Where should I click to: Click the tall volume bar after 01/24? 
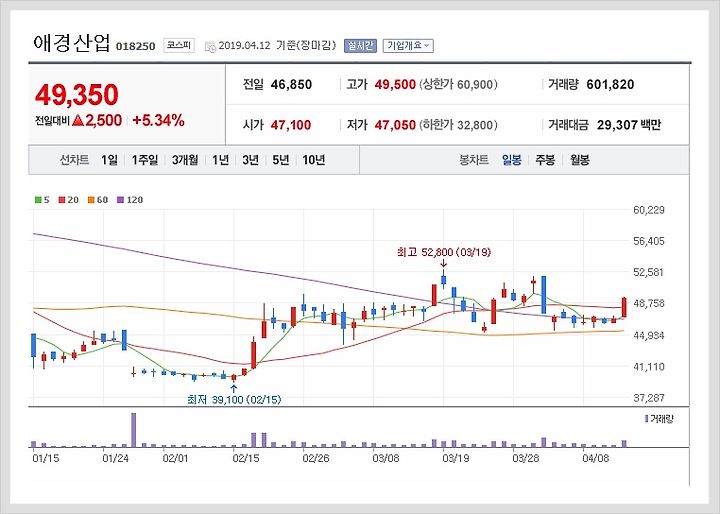click(134, 430)
